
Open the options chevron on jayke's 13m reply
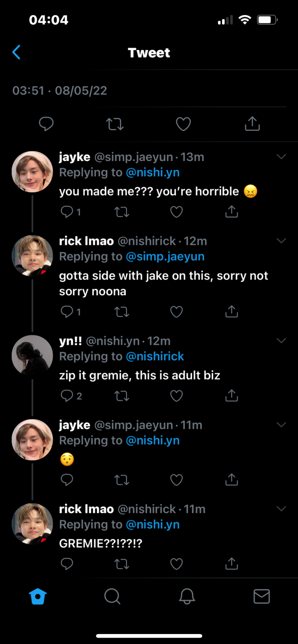281,157
